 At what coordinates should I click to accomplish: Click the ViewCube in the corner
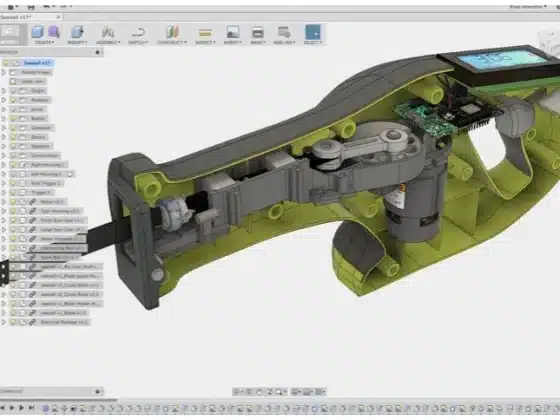(549, 42)
